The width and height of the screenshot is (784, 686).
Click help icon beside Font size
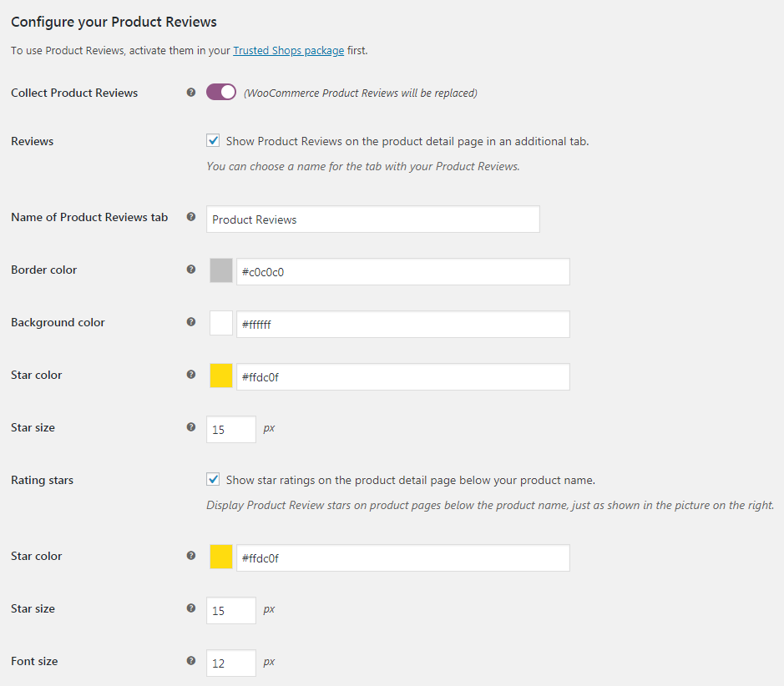191,660
